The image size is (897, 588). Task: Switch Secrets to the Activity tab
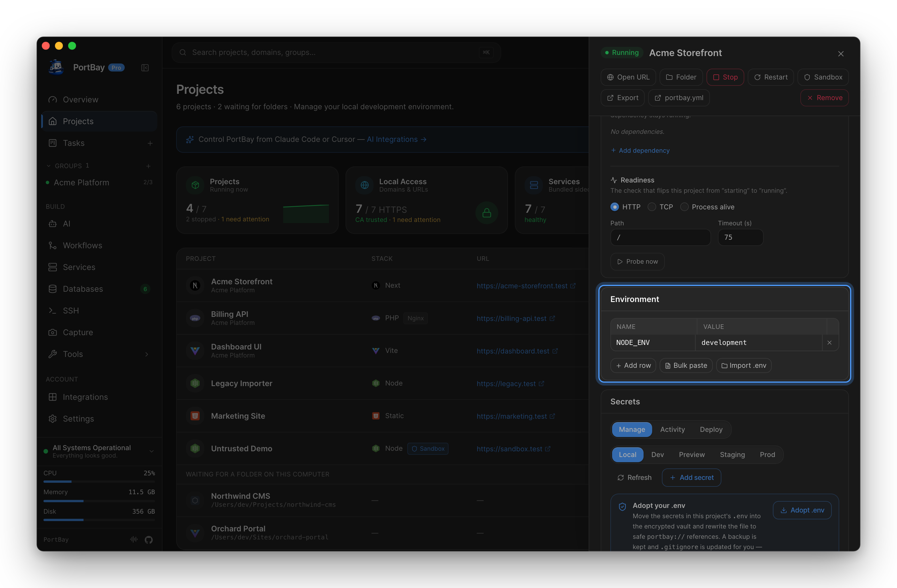(x=672, y=430)
